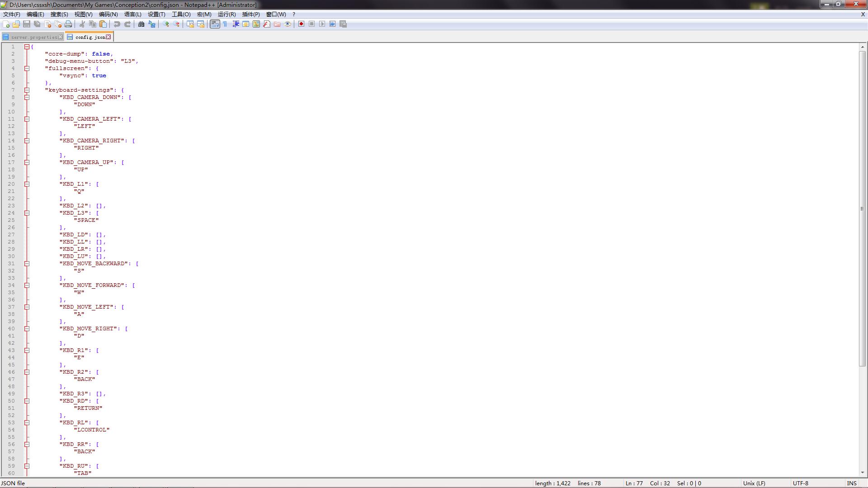Click the vertical scrollbar thumb
The image size is (868, 488).
coord(862,208)
